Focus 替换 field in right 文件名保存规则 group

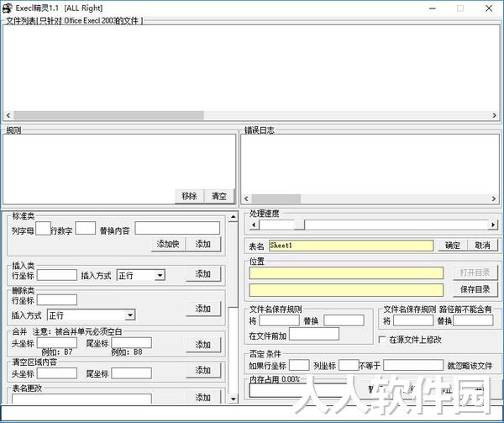tap(473, 320)
